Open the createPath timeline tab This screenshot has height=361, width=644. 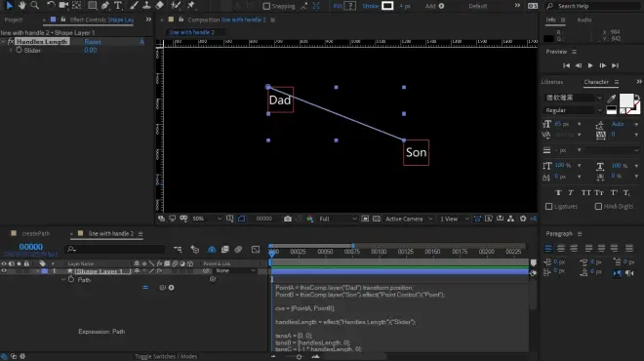pos(36,234)
